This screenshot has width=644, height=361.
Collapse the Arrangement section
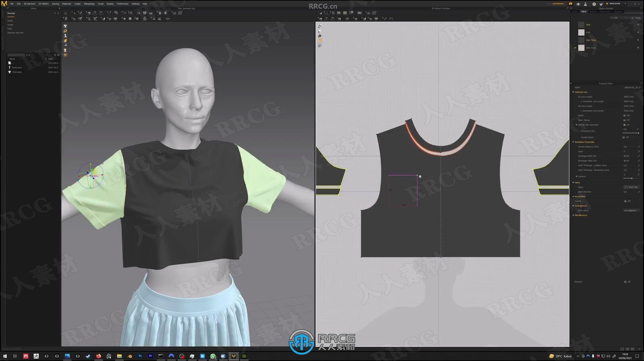click(573, 206)
